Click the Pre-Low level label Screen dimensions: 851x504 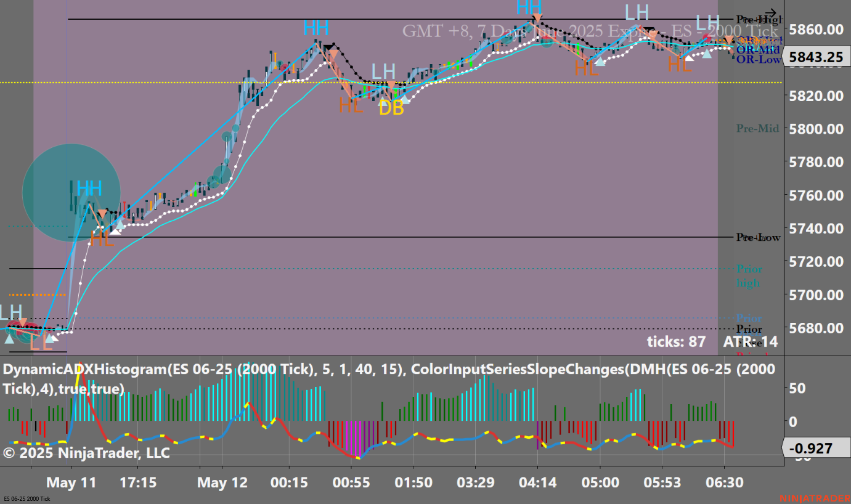click(x=759, y=237)
